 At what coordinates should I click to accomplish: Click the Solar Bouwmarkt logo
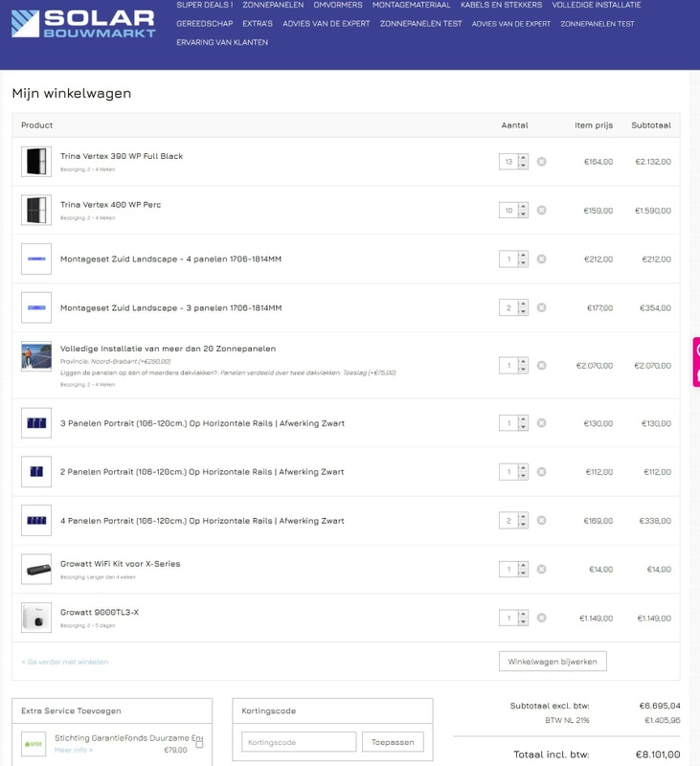point(82,24)
